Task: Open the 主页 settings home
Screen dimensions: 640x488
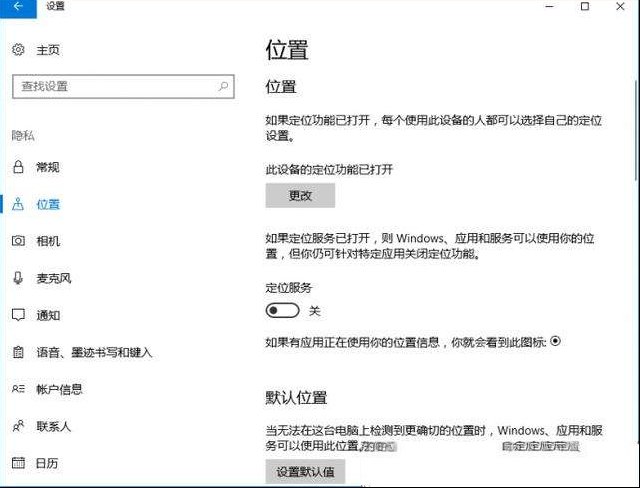Action: click(48, 50)
